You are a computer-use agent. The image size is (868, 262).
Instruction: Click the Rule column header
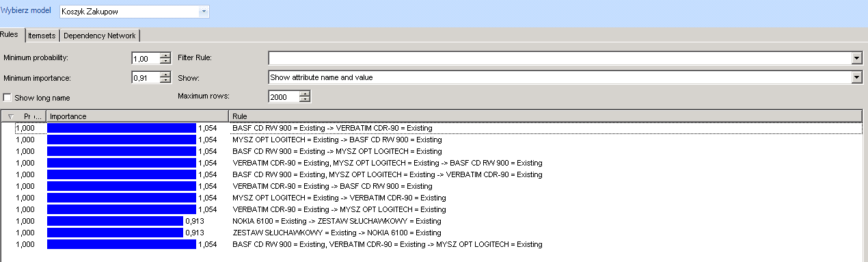tap(547, 116)
